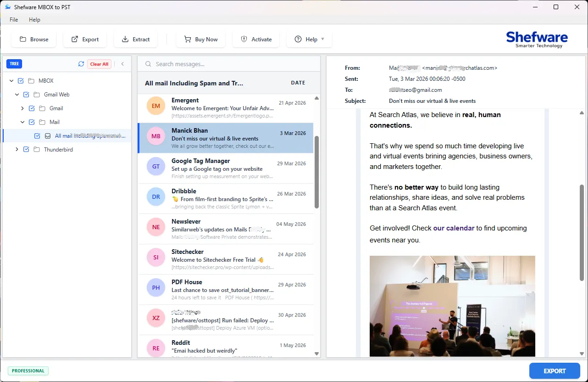
Task: Open the Emergent welcome message
Action: click(x=226, y=108)
